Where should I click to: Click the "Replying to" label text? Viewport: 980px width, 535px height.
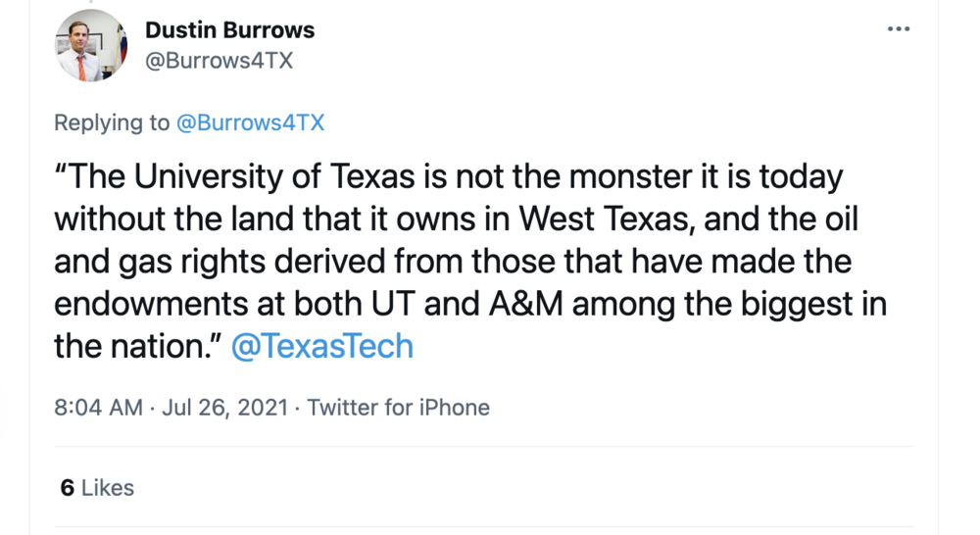click(112, 122)
